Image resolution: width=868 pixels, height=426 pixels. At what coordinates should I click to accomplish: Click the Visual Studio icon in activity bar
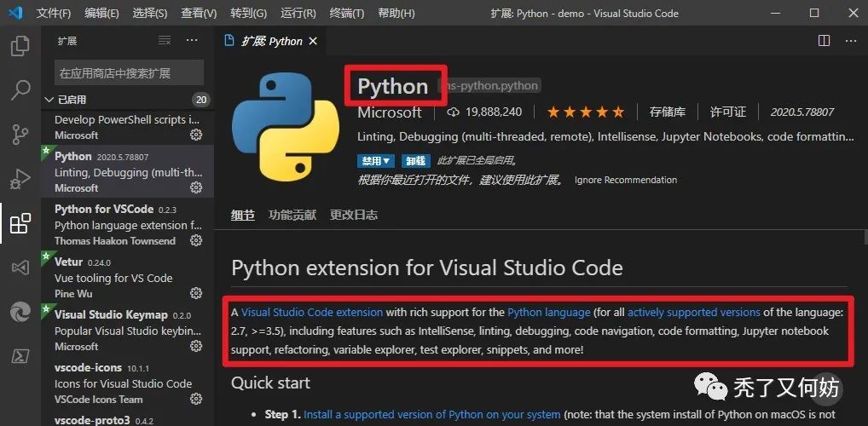[20, 268]
